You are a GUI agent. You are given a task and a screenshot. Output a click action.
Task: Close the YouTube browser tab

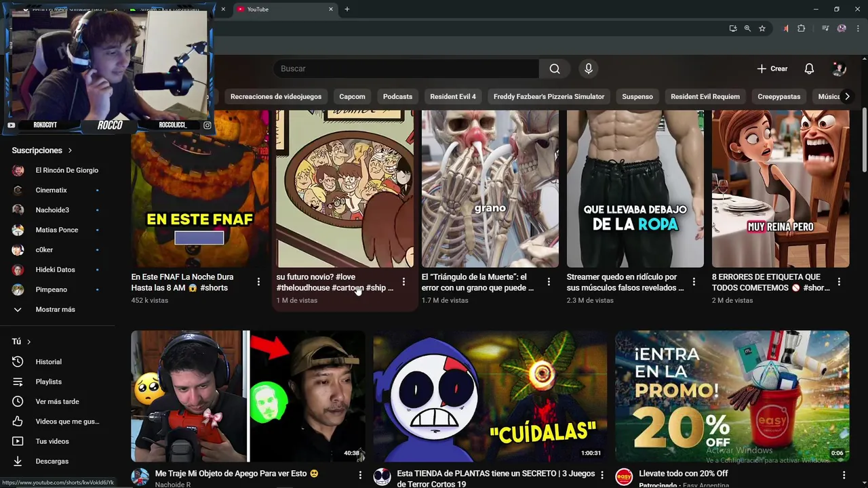pos(331,9)
